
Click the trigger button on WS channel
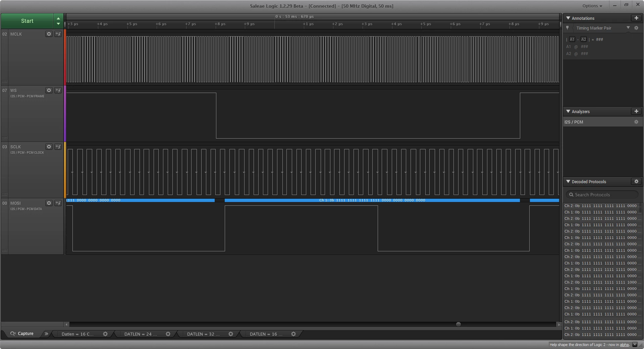pyautogui.click(x=58, y=90)
